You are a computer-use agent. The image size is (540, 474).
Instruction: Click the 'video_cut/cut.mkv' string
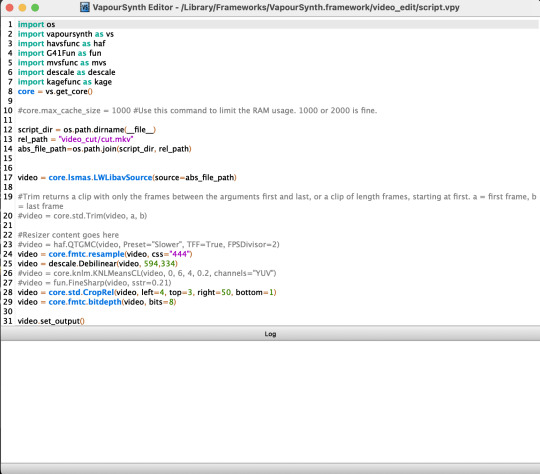click(96, 139)
